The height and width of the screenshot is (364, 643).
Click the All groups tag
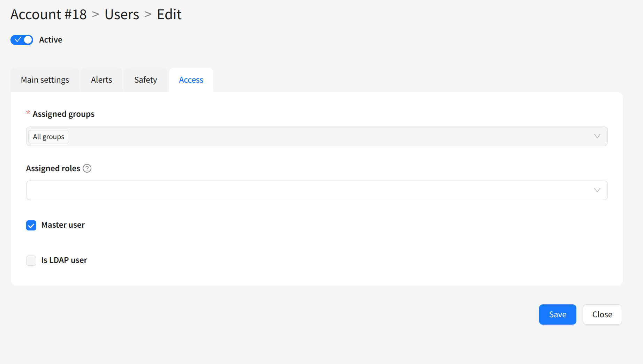tap(48, 137)
